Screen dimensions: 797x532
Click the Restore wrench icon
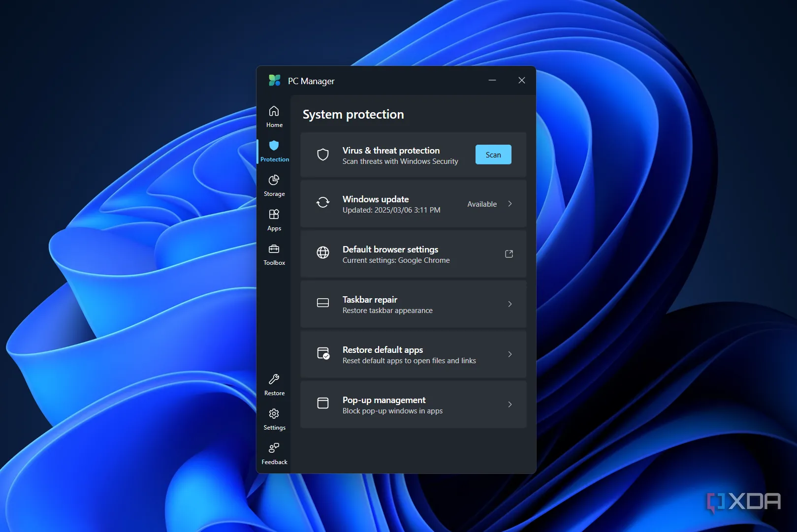[274, 379]
